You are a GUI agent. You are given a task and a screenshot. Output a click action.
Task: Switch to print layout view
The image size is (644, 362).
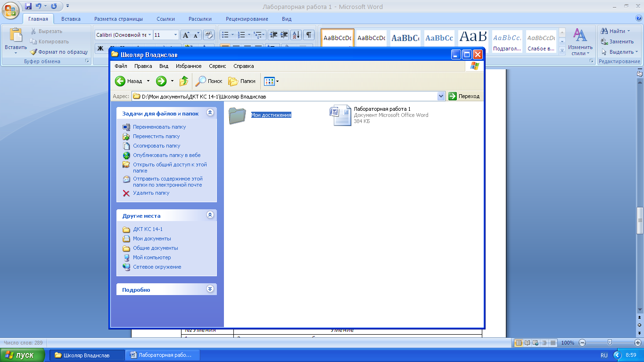tap(519, 343)
